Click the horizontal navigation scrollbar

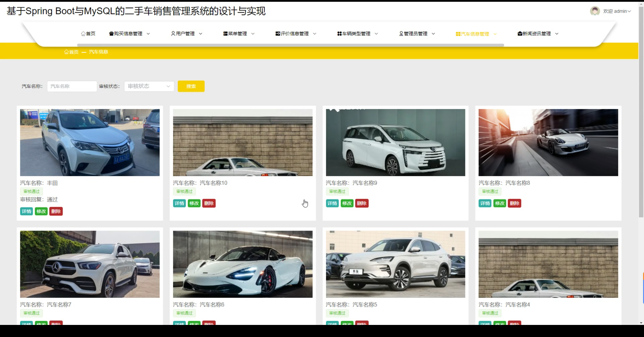click(291, 45)
